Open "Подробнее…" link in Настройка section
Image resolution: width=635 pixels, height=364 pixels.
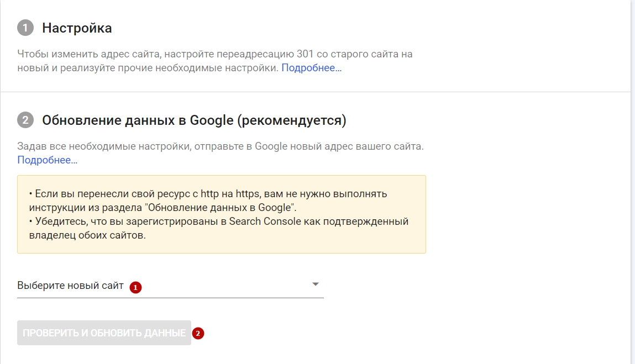[x=312, y=68]
